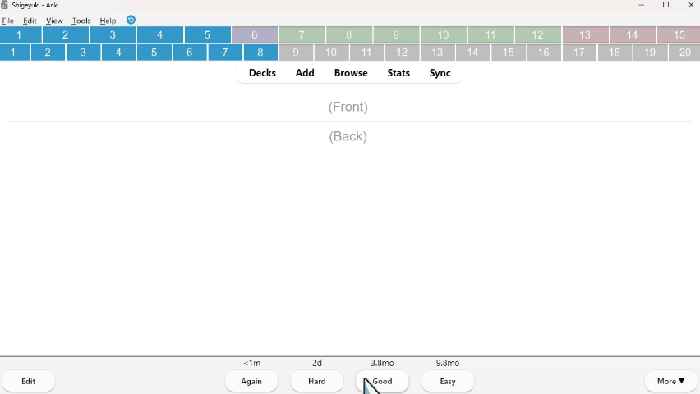
Task: Open the Browse card browser
Action: (x=351, y=73)
